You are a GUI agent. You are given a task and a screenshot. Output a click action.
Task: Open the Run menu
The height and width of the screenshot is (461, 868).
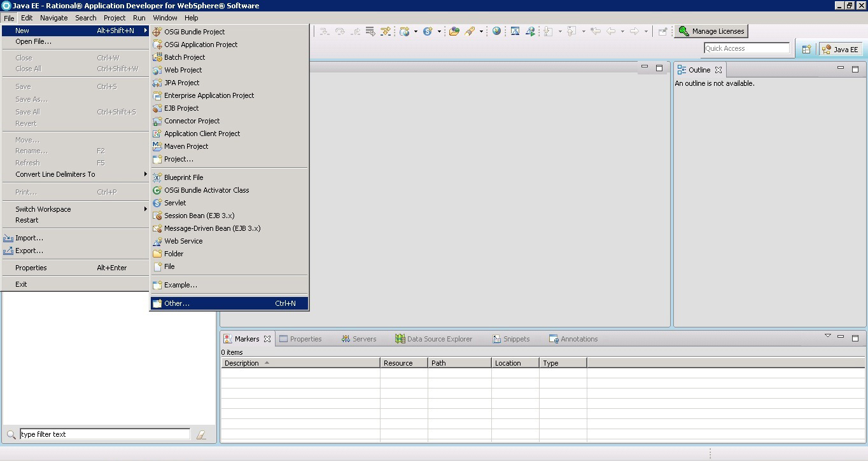(139, 18)
